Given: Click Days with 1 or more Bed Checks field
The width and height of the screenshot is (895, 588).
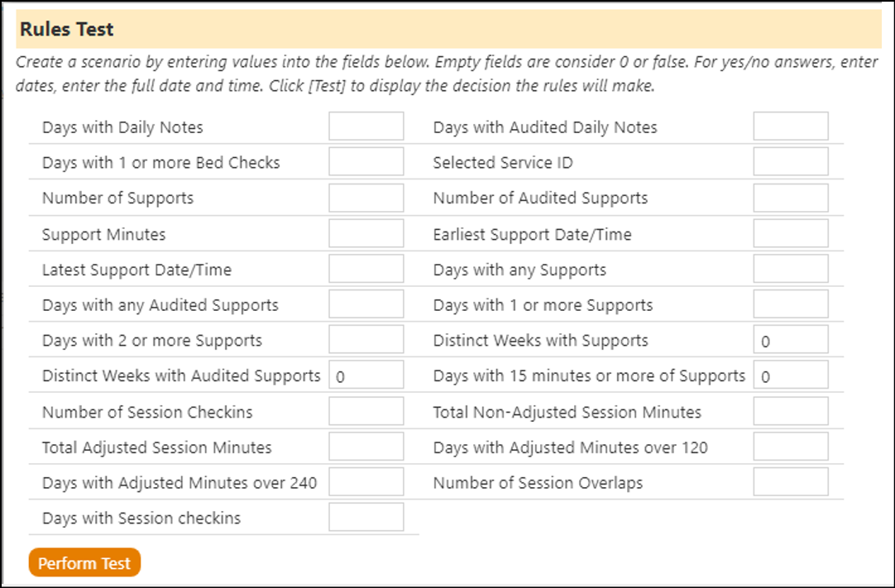Looking at the screenshot, I should pyautogui.click(x=366, y=161).
